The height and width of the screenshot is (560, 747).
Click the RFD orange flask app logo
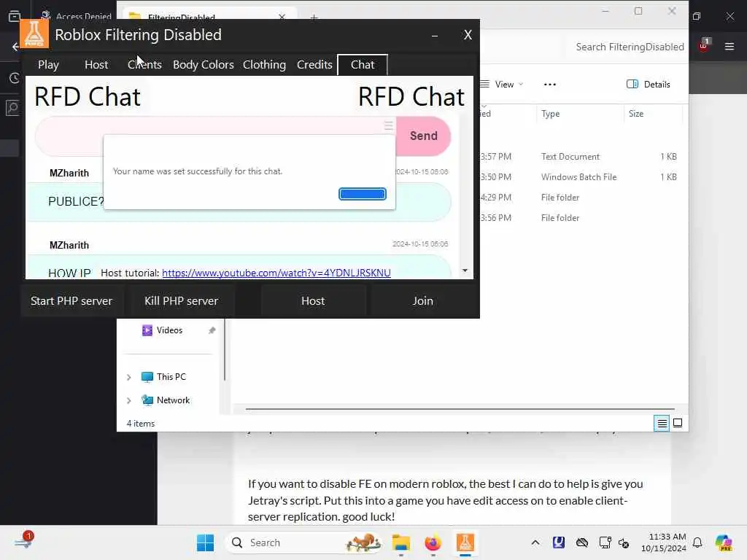pyautogui.click(x=34, y=34)
